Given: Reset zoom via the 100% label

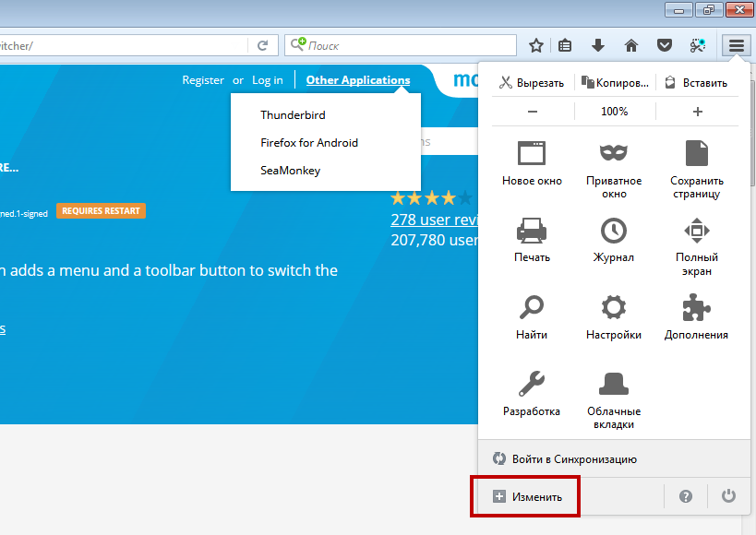Looking at the screenshot, I should tap(614, 112).
